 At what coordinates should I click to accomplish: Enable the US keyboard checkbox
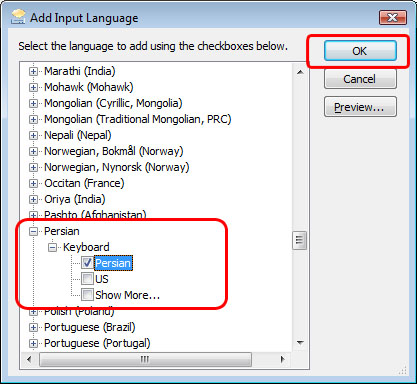pyautogui.click(x=87, y=279)
